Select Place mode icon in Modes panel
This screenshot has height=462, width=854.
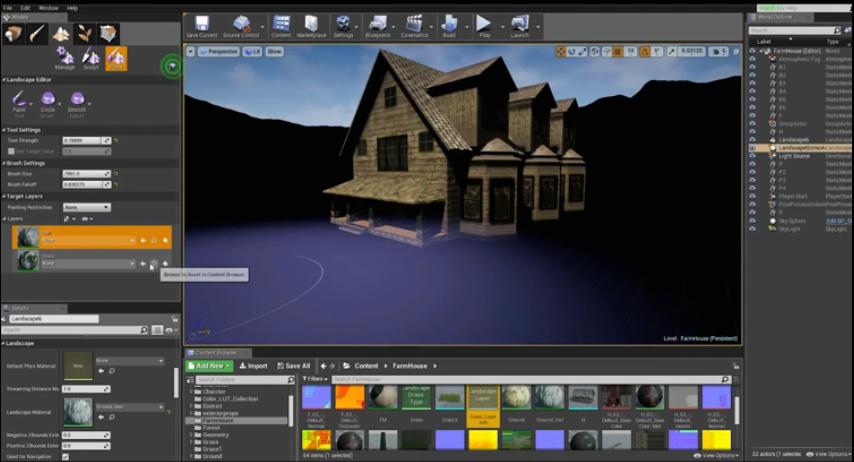13,34
